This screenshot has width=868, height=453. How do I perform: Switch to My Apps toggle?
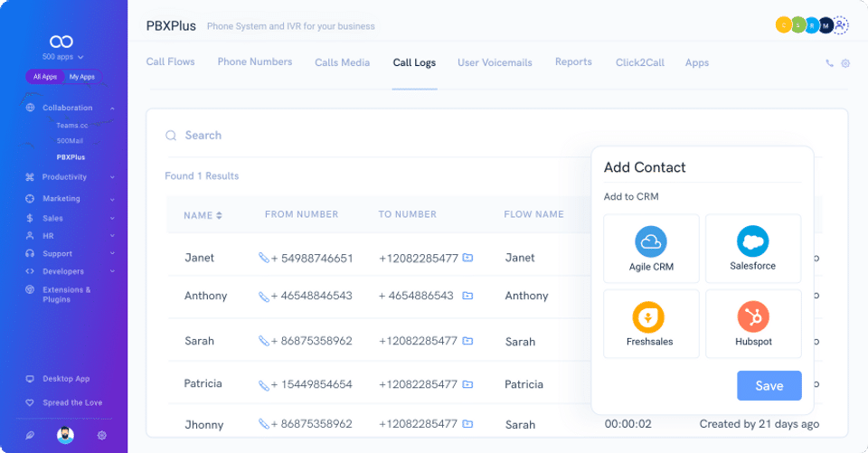pyautogui.click(x=82, y=77)
